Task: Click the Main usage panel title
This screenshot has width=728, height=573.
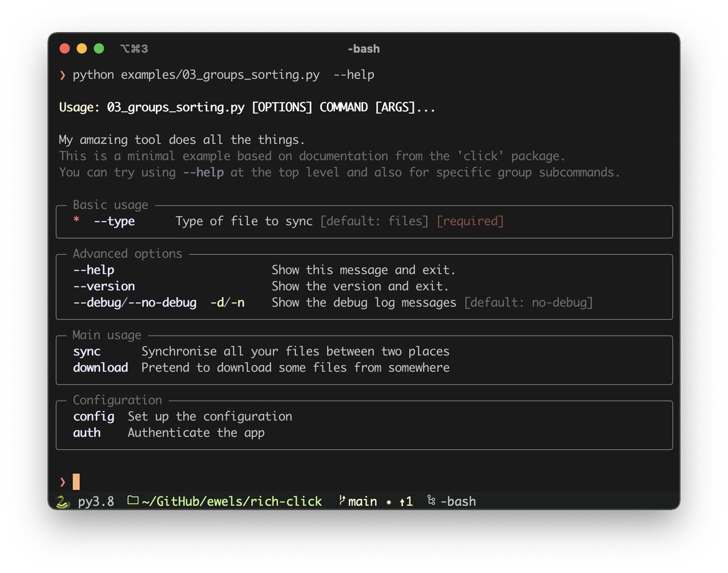Action: pos(107,335)
